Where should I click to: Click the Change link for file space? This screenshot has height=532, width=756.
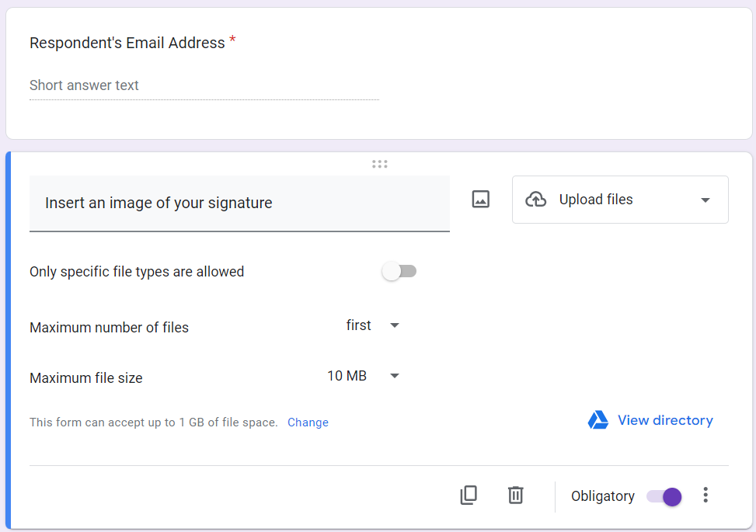[308, 422]
